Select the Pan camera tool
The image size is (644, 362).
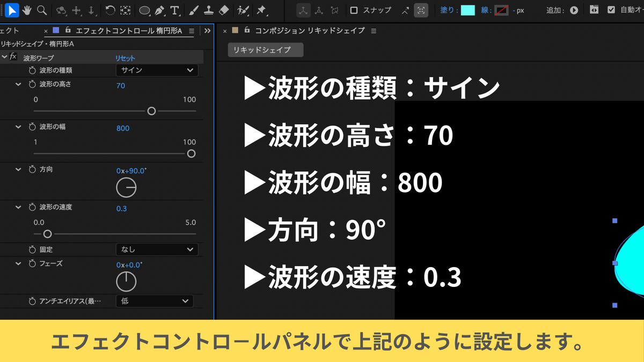pos(77,10)
